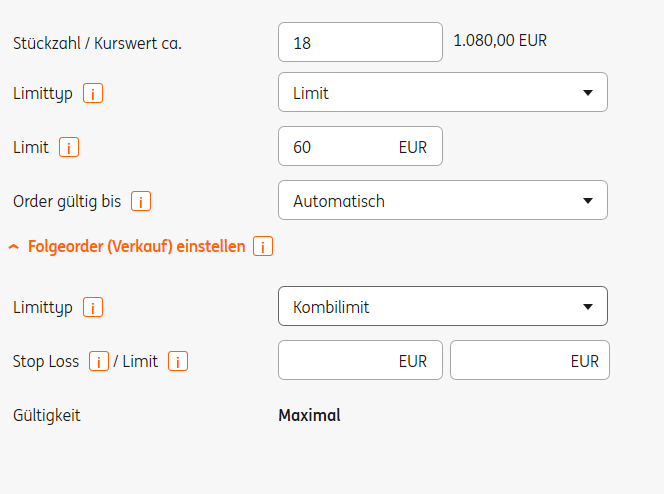The width and height of the screenshot is (664, 494).
Task: Click the empty Stop Loss EUR field
Action: point(359,361)
